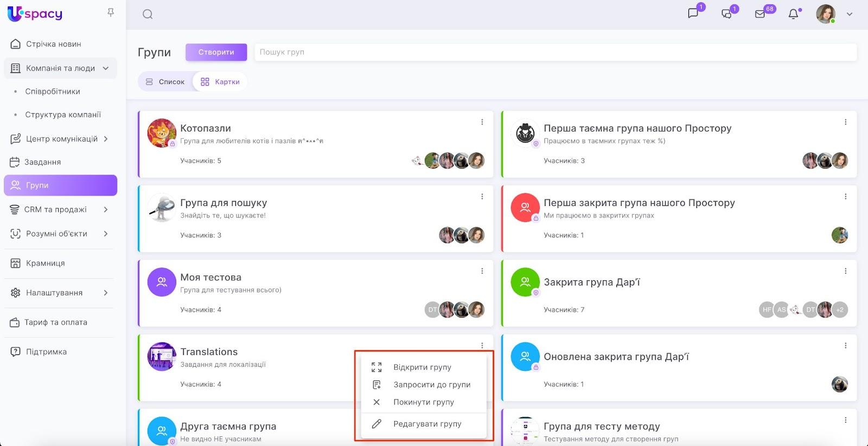Open the mail inbox icon with 68 badge

pos(760,14)
